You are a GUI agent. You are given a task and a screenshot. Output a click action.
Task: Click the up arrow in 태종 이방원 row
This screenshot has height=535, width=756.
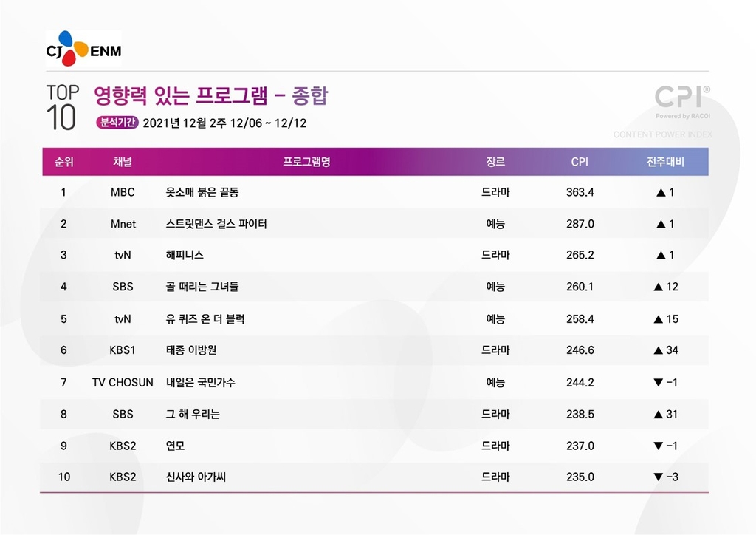click(x=657, y=350)
